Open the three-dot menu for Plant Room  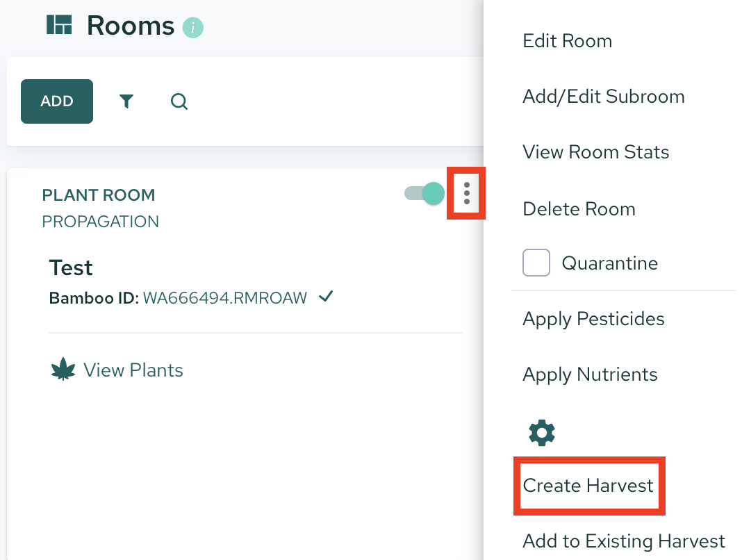point(467,193)
